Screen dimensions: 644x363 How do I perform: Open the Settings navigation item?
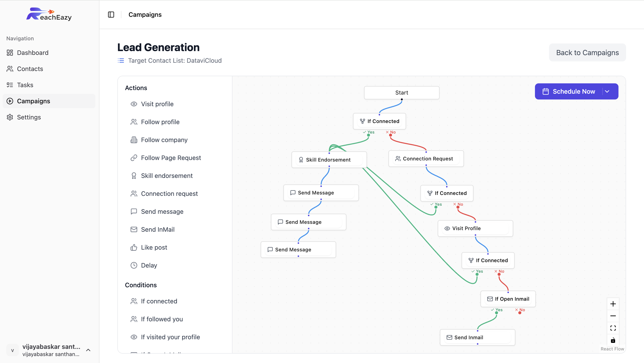[29, 117]
